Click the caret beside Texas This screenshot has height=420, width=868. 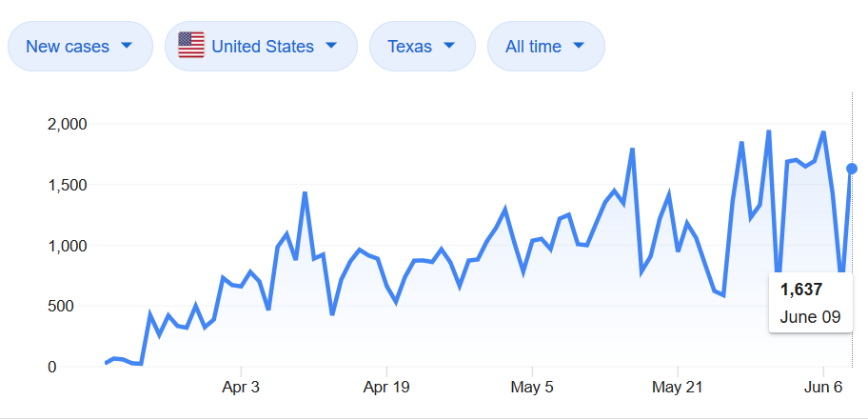coord(449,46)
